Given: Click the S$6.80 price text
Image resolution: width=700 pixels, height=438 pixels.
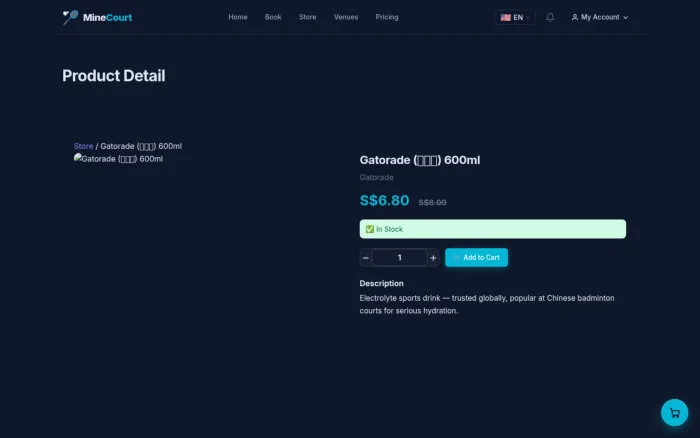Looking at the screenshot, I should 384,200.
